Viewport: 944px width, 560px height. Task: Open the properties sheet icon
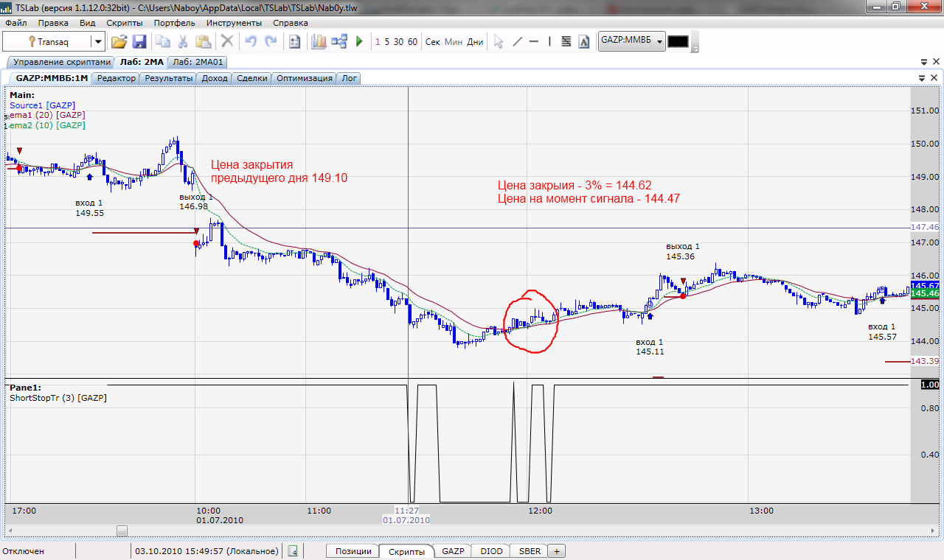[294, 41]
